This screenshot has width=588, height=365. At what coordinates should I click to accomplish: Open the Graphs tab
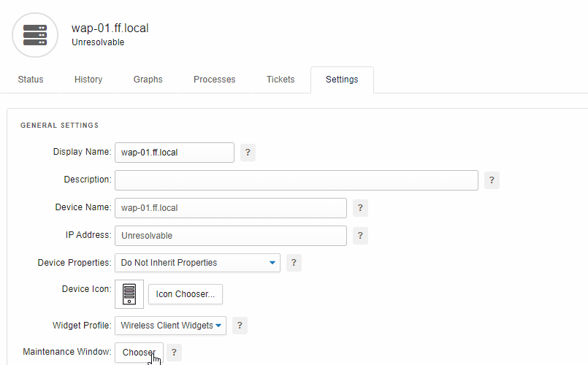148,80
